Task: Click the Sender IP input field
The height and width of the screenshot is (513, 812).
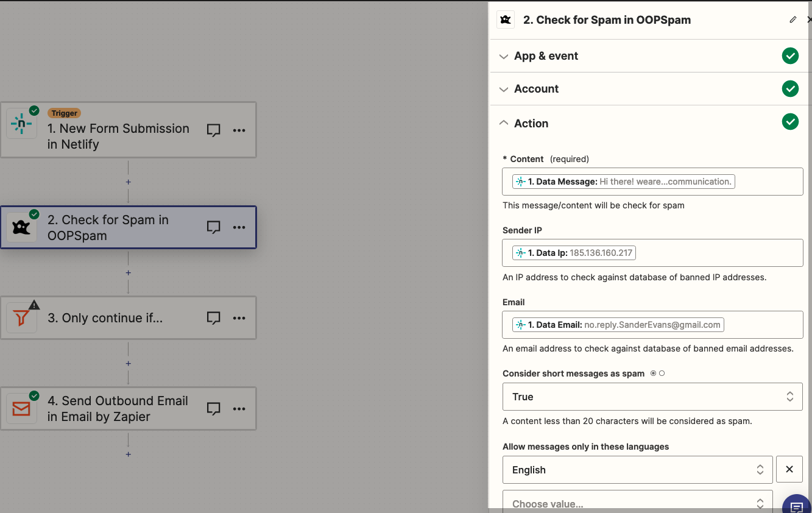Action: (652, 253)
